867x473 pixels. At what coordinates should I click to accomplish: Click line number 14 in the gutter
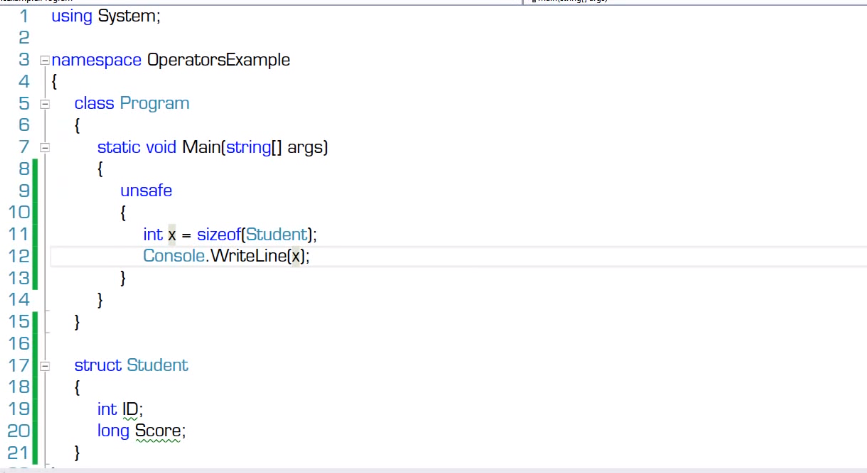click(19, 300)
